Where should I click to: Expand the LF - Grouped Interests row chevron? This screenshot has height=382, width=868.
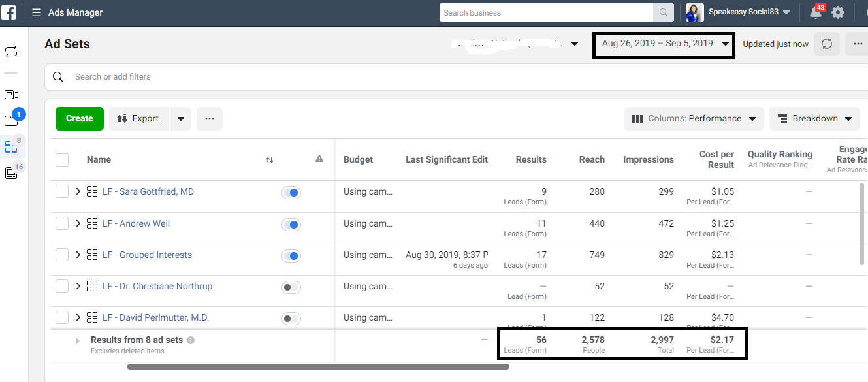pos(78,255)
